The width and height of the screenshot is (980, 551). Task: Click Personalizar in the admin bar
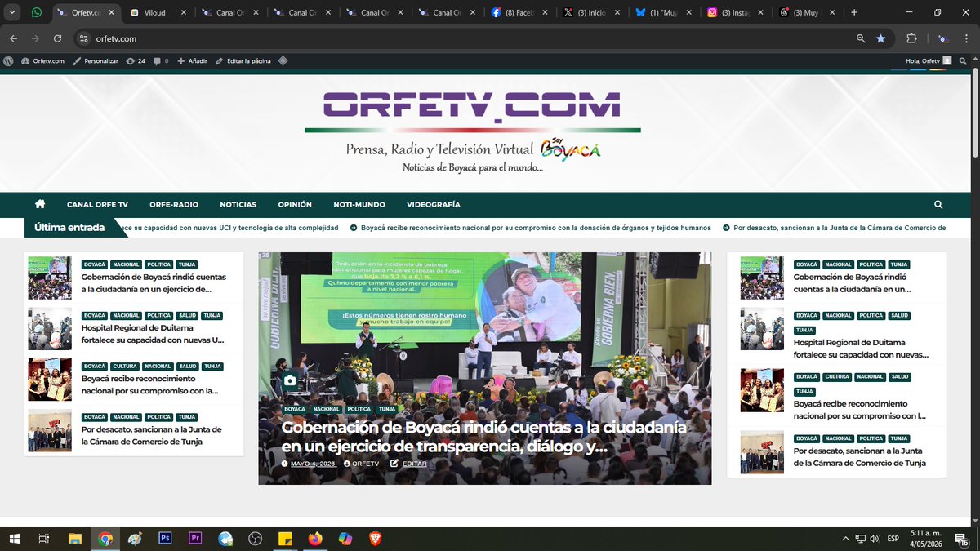(x=96, y=60)
